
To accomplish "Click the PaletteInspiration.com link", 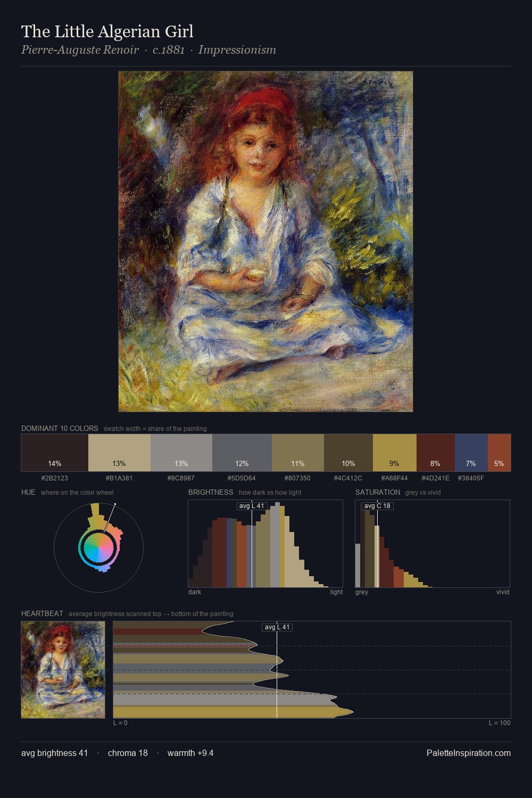I will coord(469,753).
